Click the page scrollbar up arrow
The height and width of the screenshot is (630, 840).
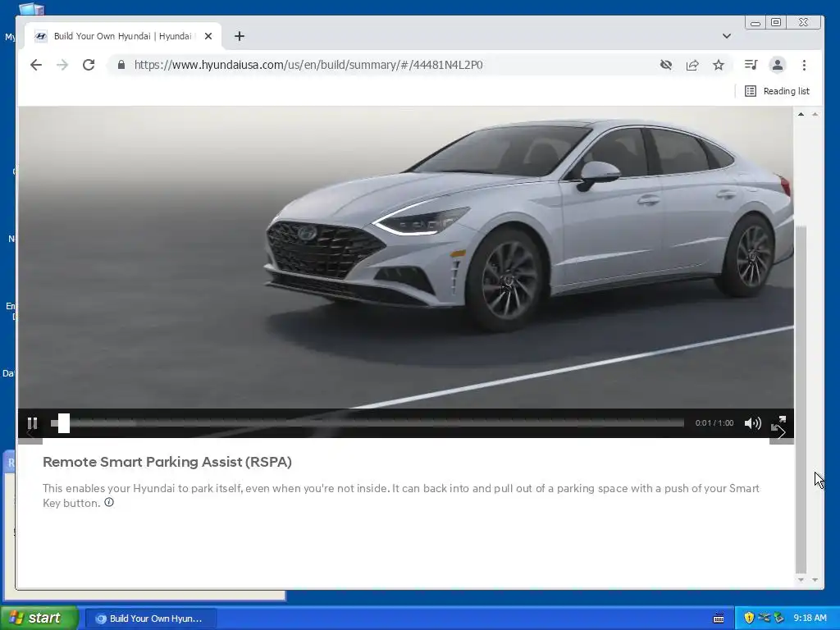click(801, 114)
